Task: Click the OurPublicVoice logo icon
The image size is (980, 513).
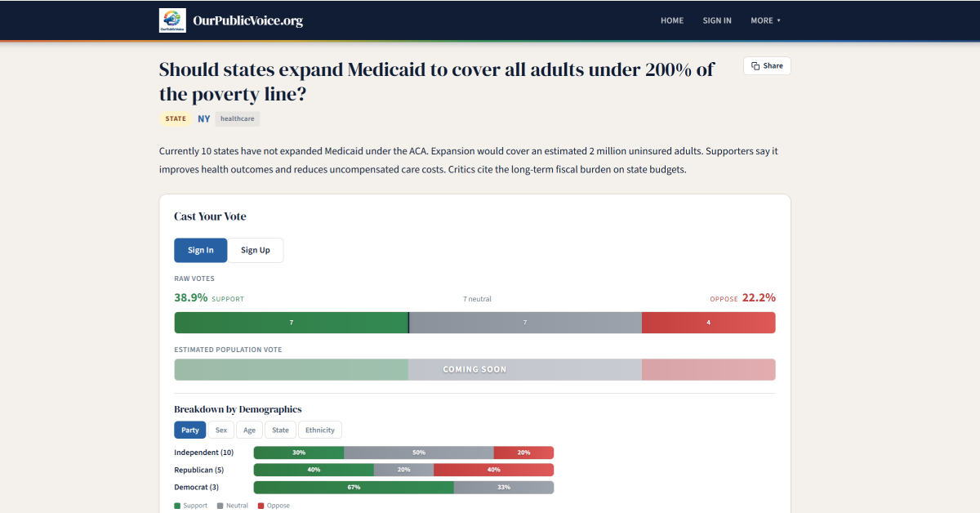Action: coord(172,20)
